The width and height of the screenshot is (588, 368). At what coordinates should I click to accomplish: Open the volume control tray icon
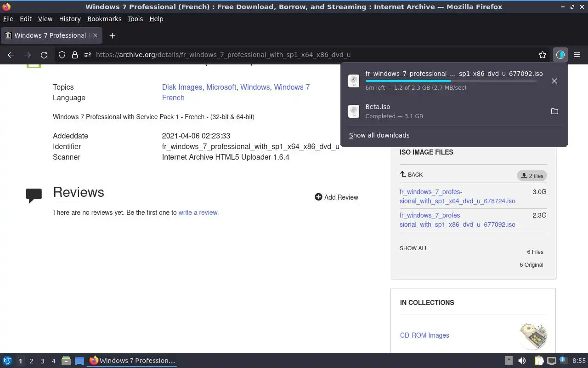click(522, 361)
